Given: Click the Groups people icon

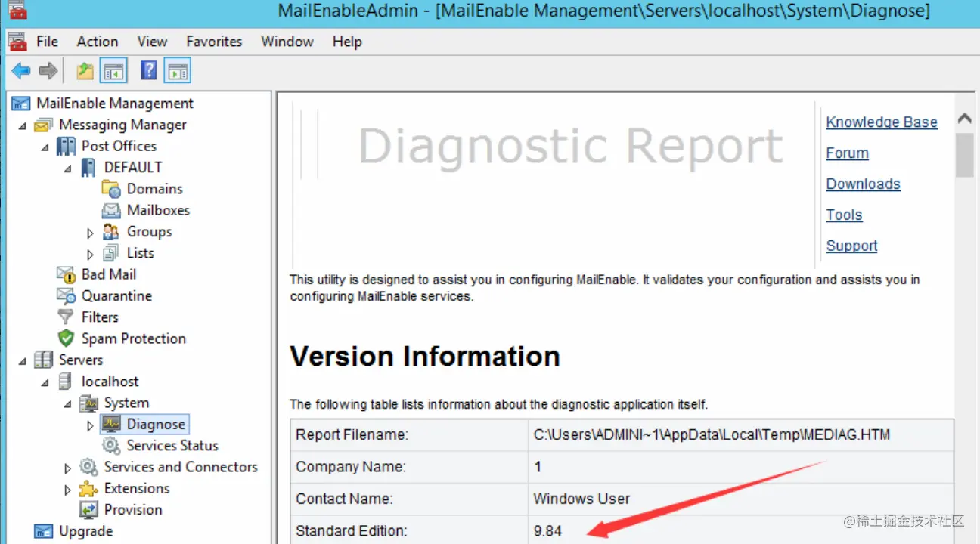Looking at the screenshot, I should click(111, 231).
